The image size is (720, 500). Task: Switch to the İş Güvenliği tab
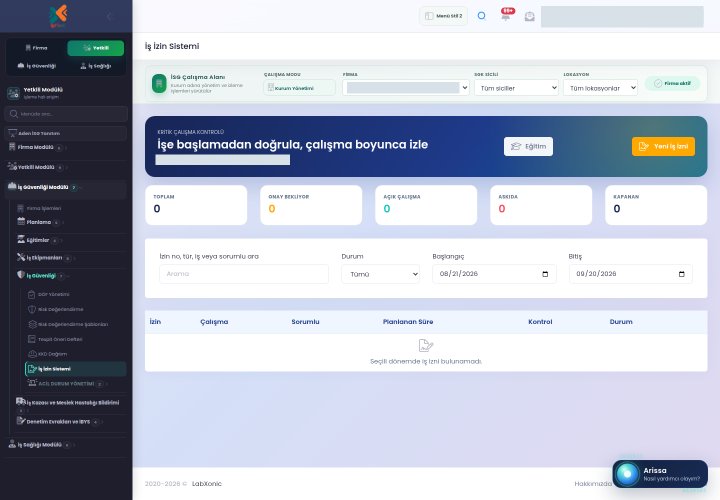click(37, 66)
